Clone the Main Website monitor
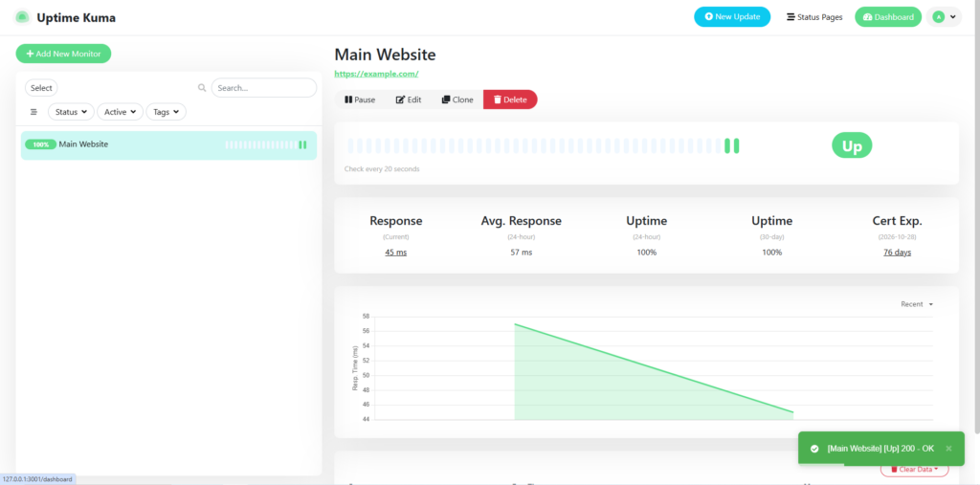 pyautogui.click(x=457, y=99)
